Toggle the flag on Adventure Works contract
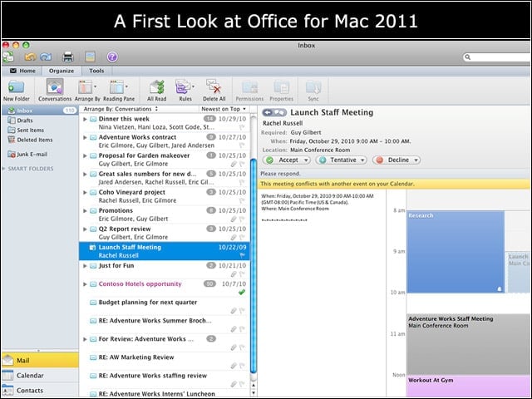The image size is (532, 399). pos(242,145)
